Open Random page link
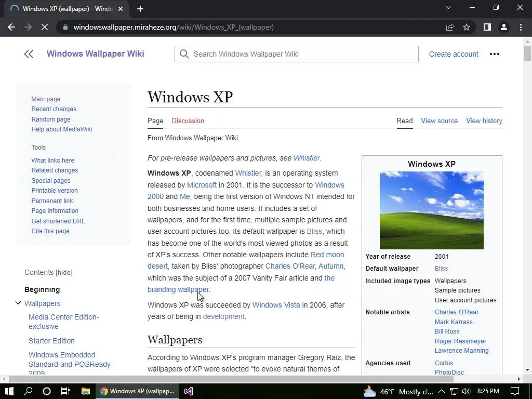This screenshot has width=532, height=399. pos(51,119)
